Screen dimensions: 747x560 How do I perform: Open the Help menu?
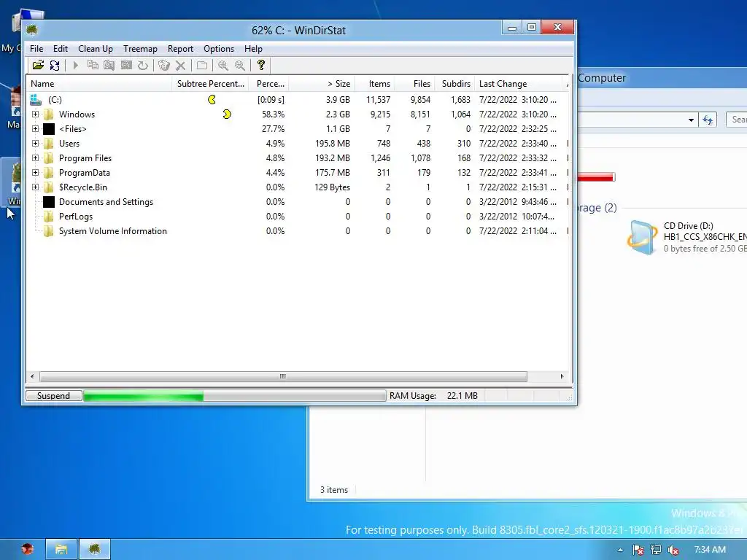click(253, 49)
